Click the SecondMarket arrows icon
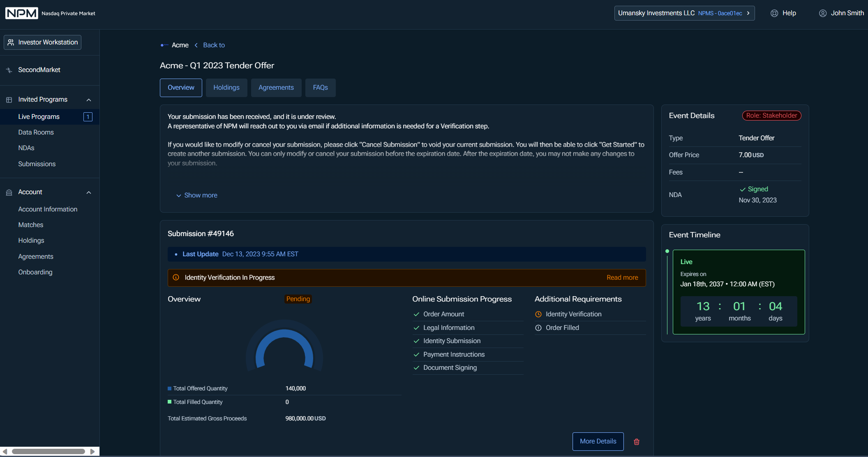Image resolution: width=868 pixels, height=457 pixels. pos(9,70)
